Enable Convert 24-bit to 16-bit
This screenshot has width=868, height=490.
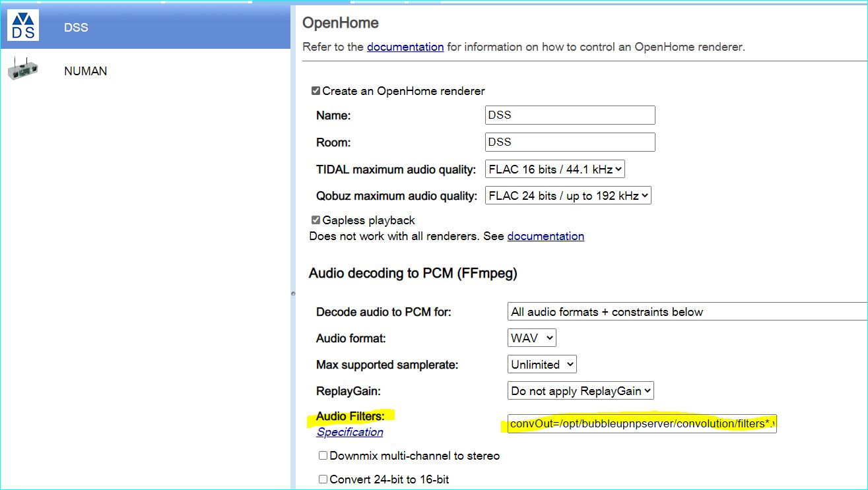click(x=323, y=479)
